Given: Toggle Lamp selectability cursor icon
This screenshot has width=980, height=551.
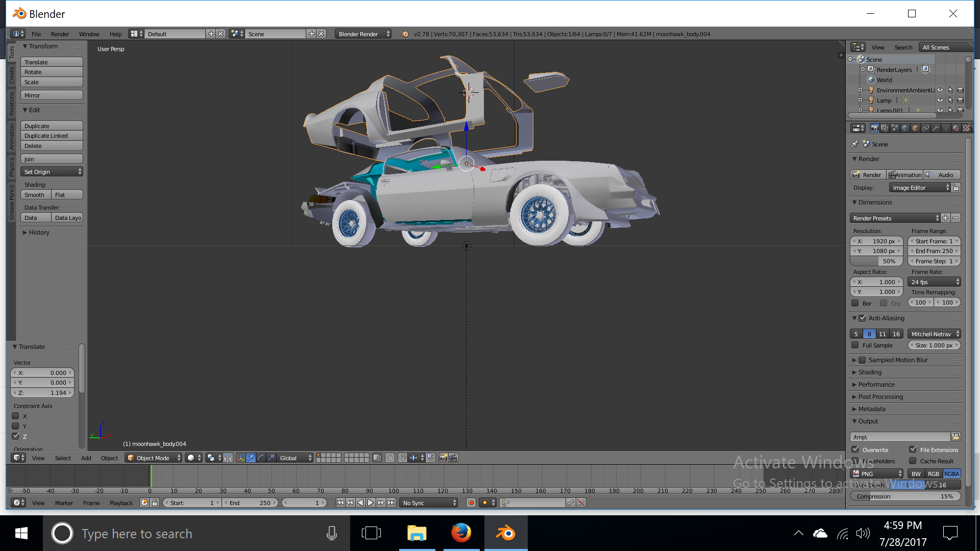Looking at the screenshot, I should [950, 101].
